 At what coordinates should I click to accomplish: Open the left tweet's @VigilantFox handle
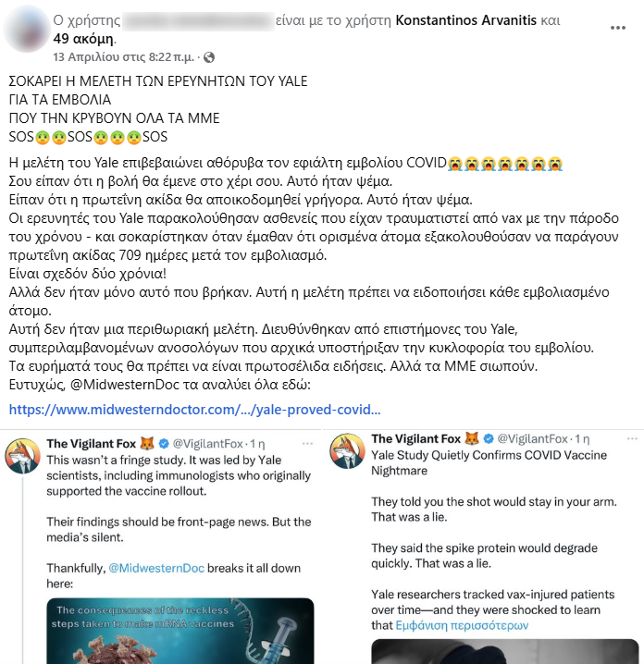[207, 443]
